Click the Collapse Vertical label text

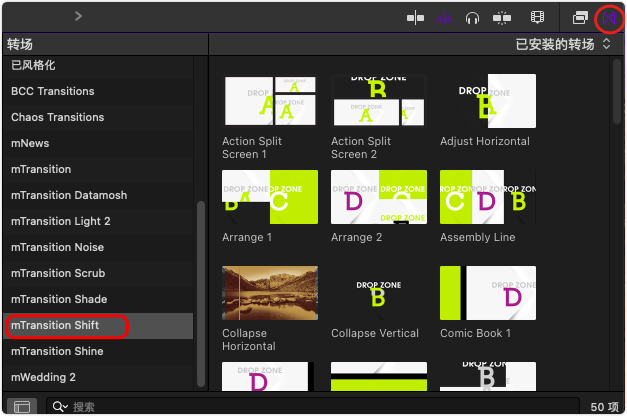pyautogui.click(x=375, y=333)
